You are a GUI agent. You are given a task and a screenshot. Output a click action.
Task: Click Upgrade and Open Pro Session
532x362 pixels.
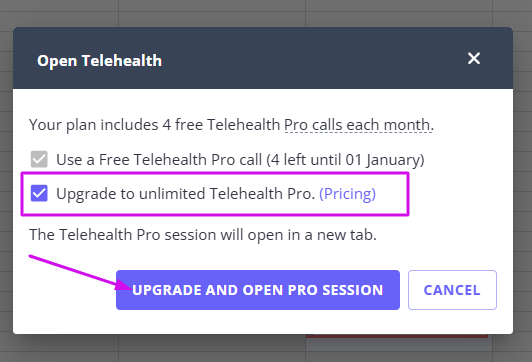(258, 290)
